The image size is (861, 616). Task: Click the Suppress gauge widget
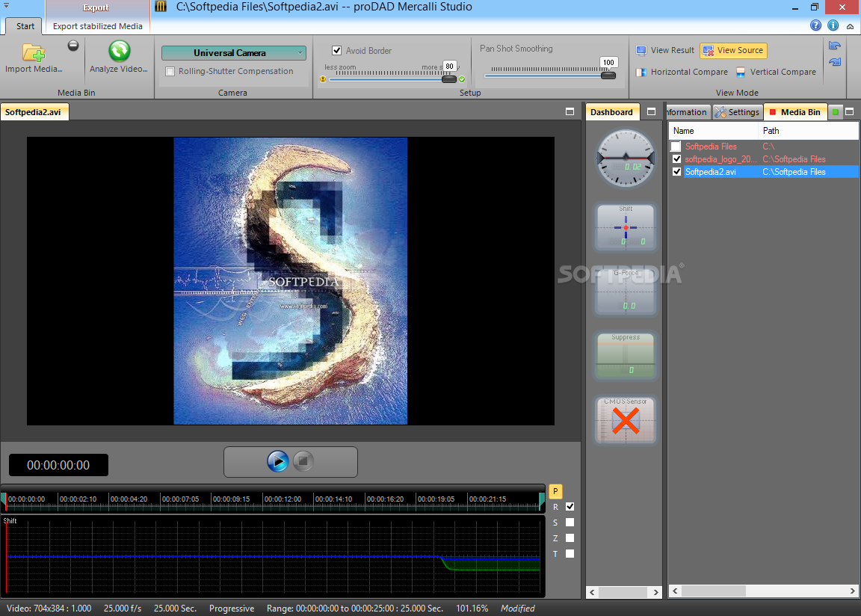[626, 355]
